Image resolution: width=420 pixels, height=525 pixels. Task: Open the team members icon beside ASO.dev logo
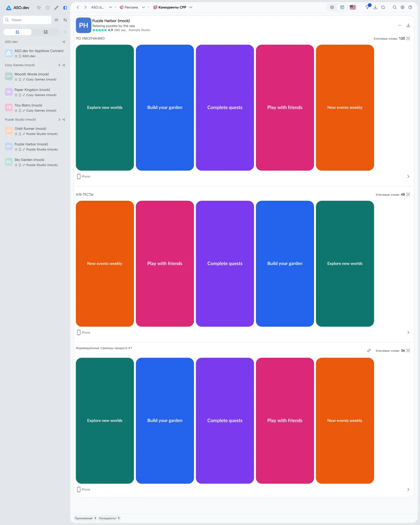[x=39, y=8]
